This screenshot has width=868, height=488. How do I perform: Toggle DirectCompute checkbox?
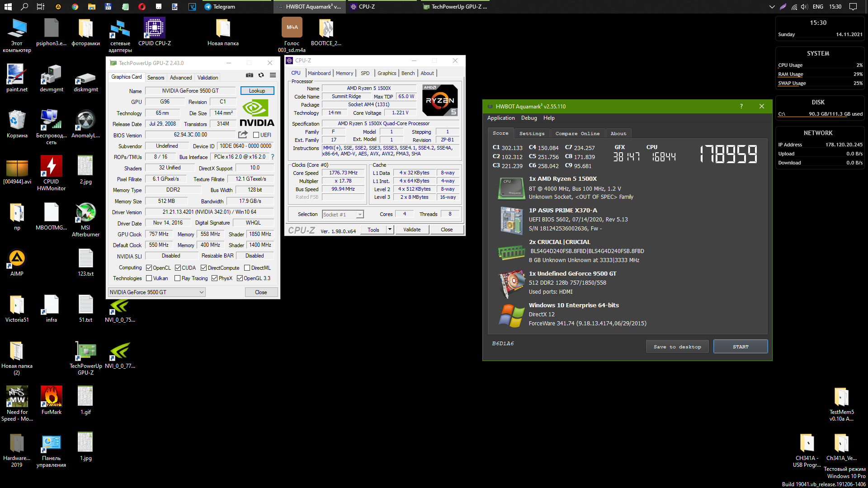pos(203,267)
